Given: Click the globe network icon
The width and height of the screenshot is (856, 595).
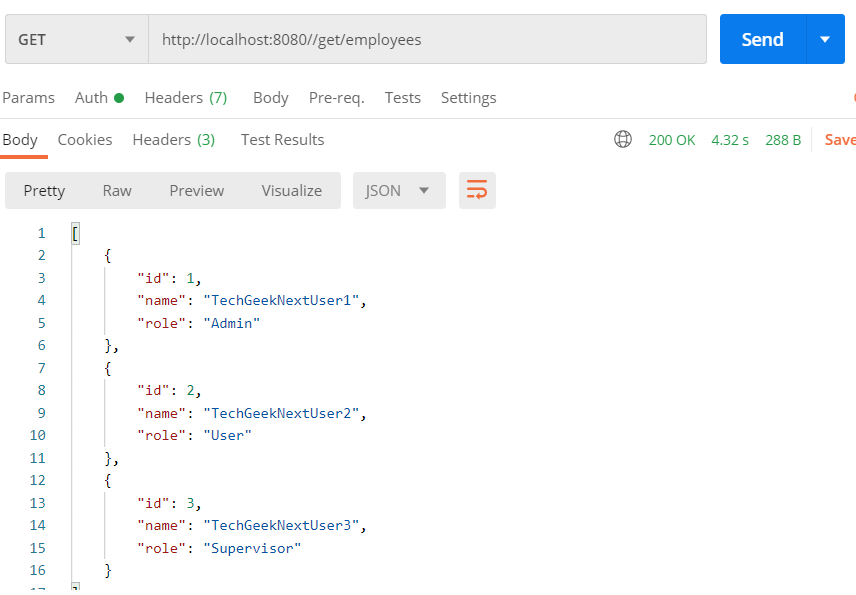Looking at the screenshot, I should click(x=623, y=140).
